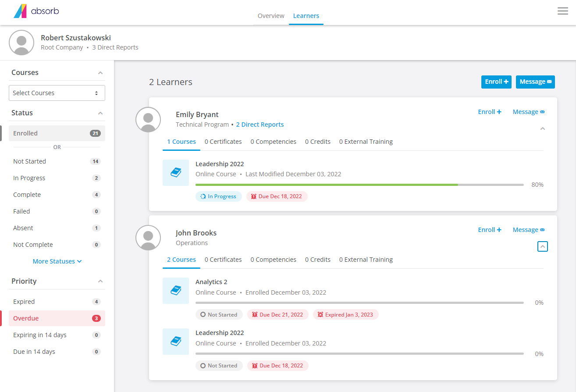Toggle the Overdue priority filter
Viewport: 576px width, 392px height.
tap(57, 318)
